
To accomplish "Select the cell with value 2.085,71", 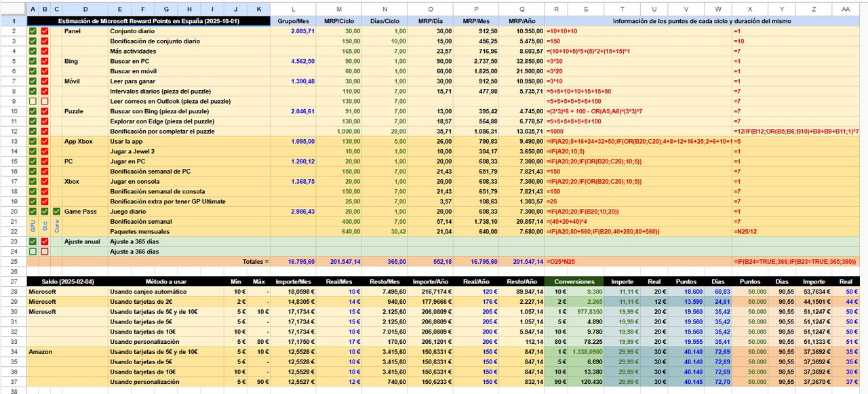I will point(293,31).
